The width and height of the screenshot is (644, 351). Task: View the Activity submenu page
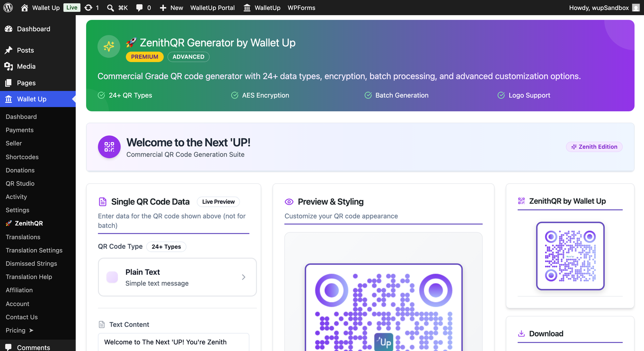tap(16, 197)
